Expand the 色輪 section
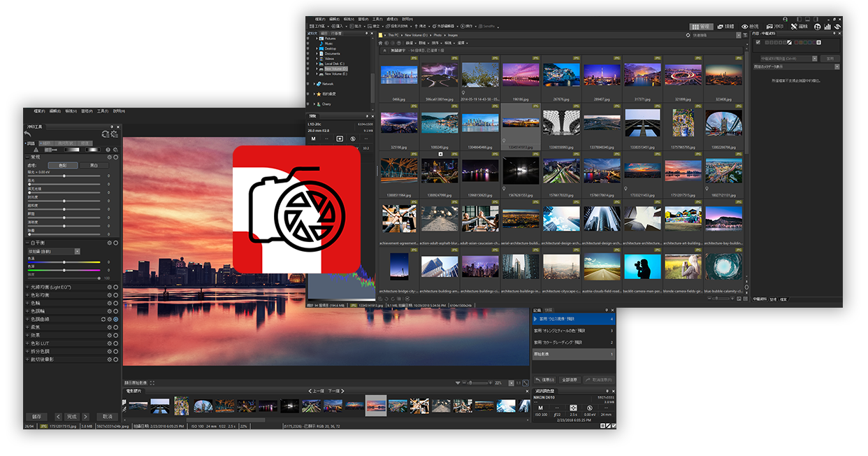This screenshot has width=868, height=456. (27, 303)
